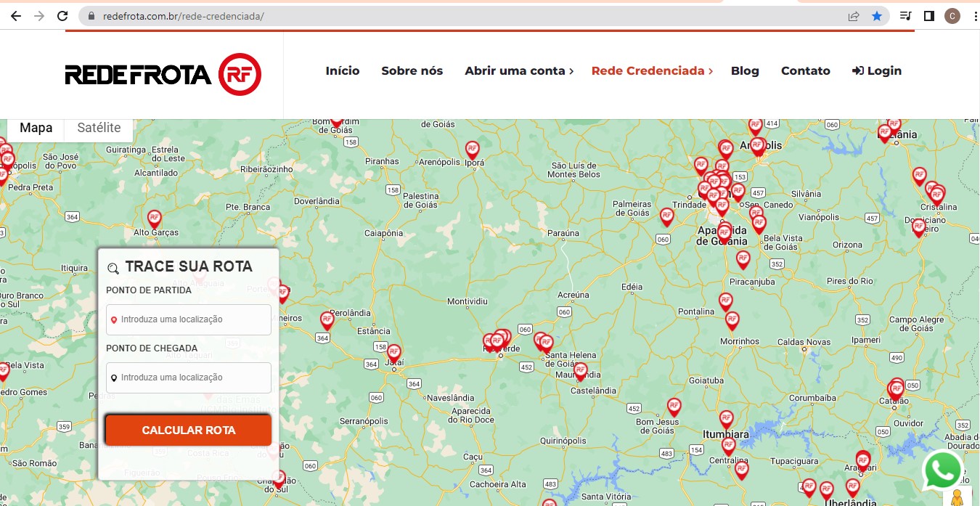Click the RF marker at Maurilândia

point(580,372)
